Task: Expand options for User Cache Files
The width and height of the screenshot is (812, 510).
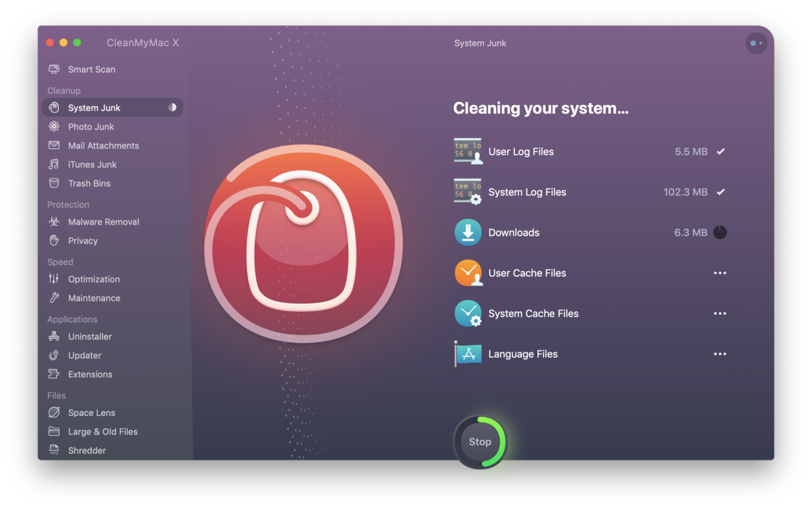Action: pyautogui.click(x=720, y=272)
